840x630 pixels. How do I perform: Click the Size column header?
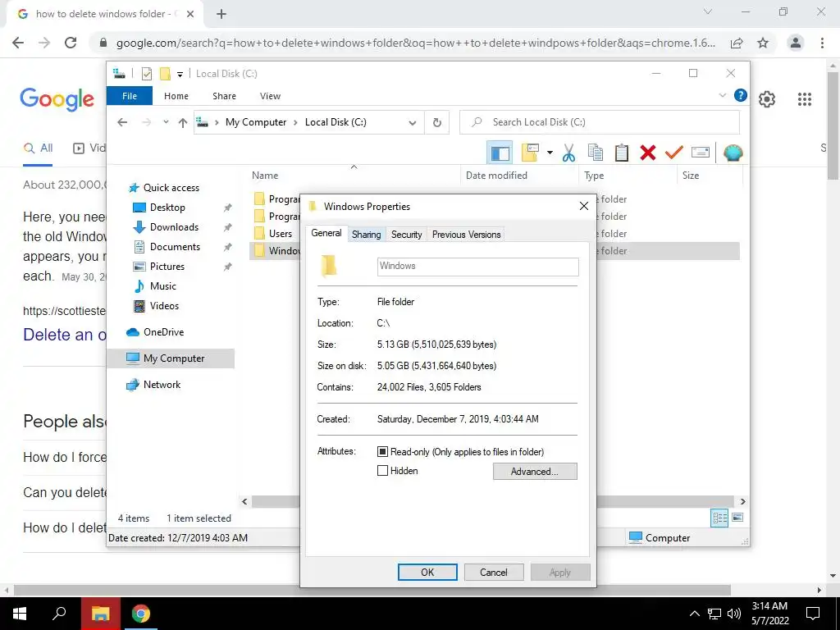(691, 176)
